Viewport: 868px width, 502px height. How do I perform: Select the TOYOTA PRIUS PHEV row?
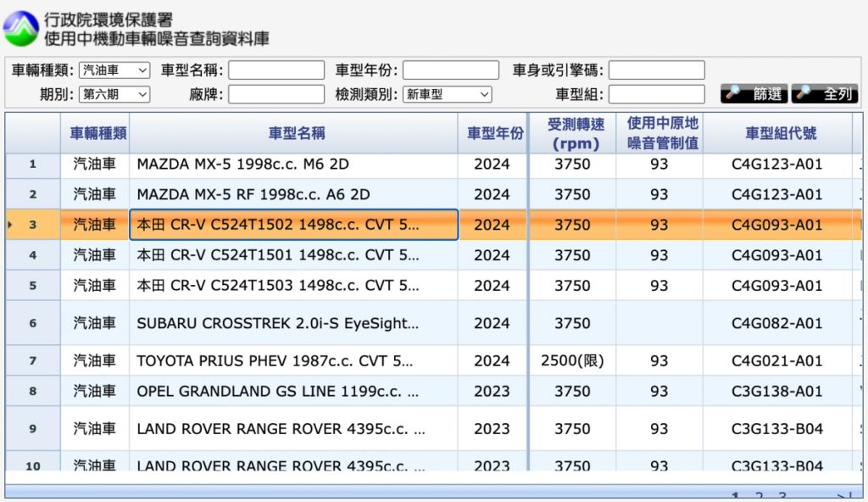(433, 360)
